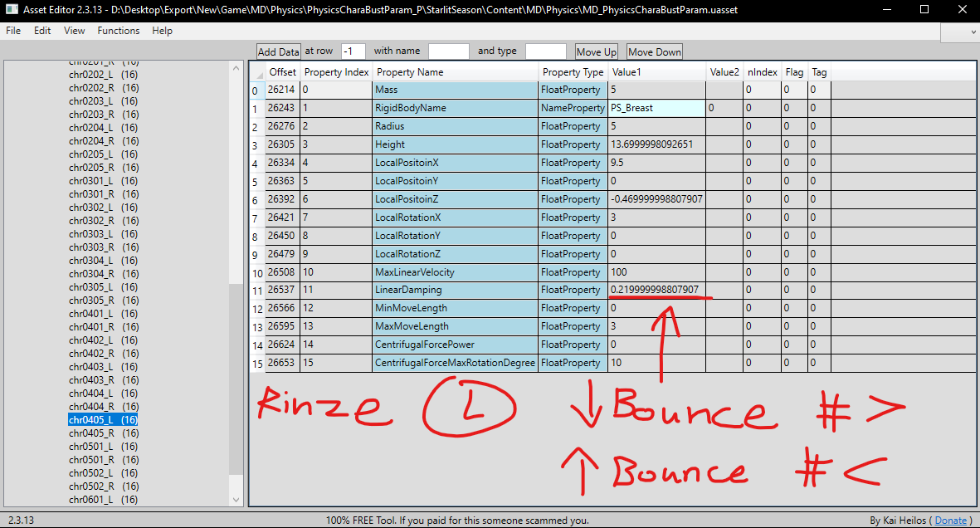Image resolution: width=980 pixels, height=528 pixels.
Task: Click the tree list scroll down arrow
Action: point(236,499)
